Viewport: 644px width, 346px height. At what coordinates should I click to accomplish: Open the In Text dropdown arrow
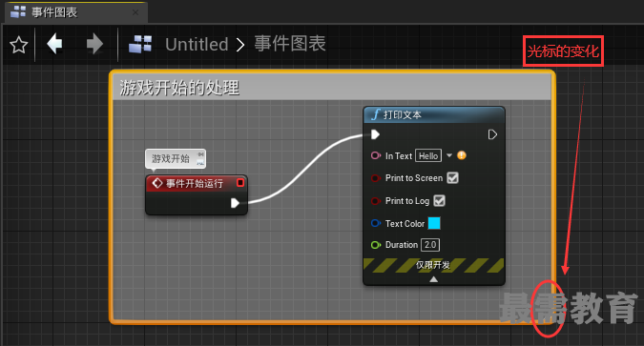(449, 155)
